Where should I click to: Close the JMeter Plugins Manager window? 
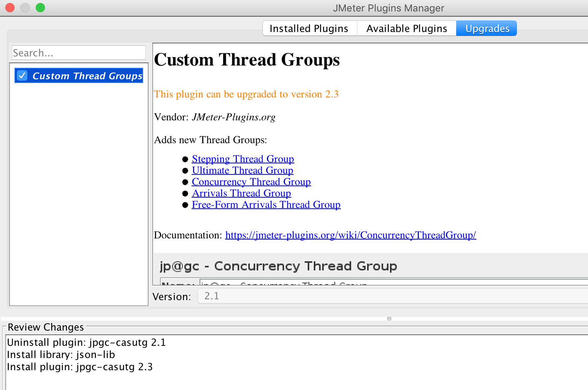10,8
